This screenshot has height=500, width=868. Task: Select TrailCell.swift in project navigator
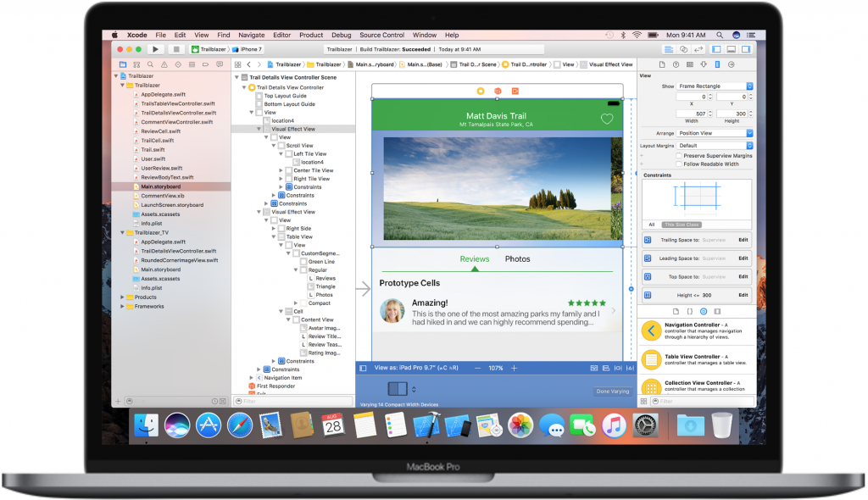point(158,141)
